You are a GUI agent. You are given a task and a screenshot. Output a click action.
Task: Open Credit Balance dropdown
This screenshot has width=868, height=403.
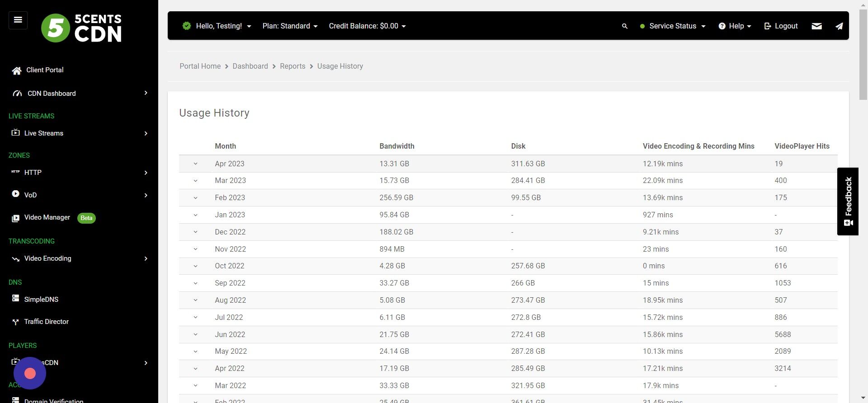[367, 26]
